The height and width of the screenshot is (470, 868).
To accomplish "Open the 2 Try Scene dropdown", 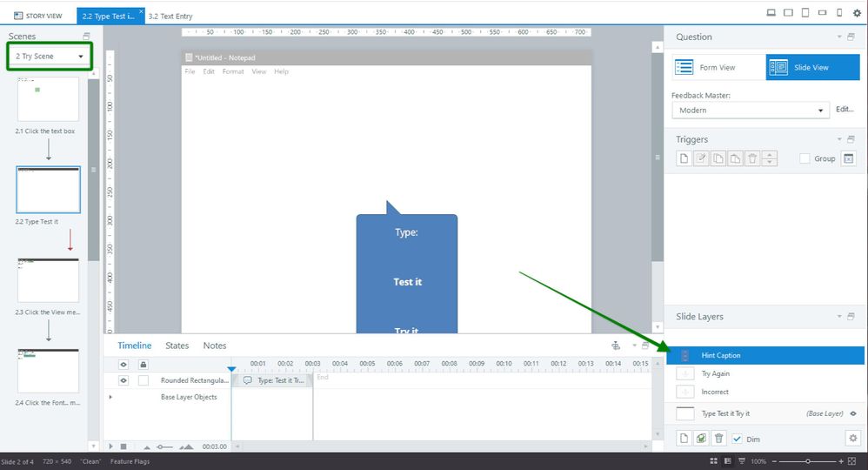I will pos(50,56).
